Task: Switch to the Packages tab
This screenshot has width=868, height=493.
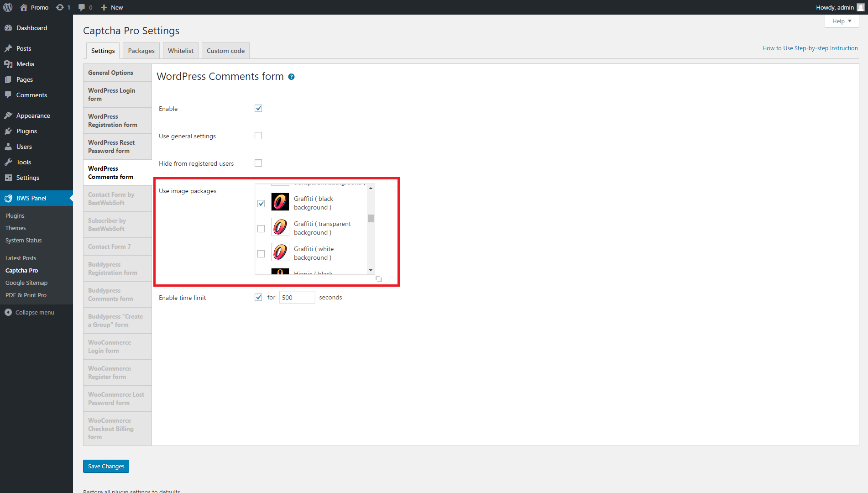Action: [141, 51]
